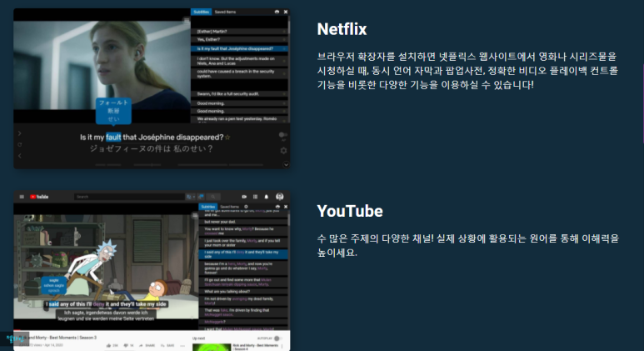
Task: Select 'I don't know. But the adjustments' row
Action: tap(239, 61)
